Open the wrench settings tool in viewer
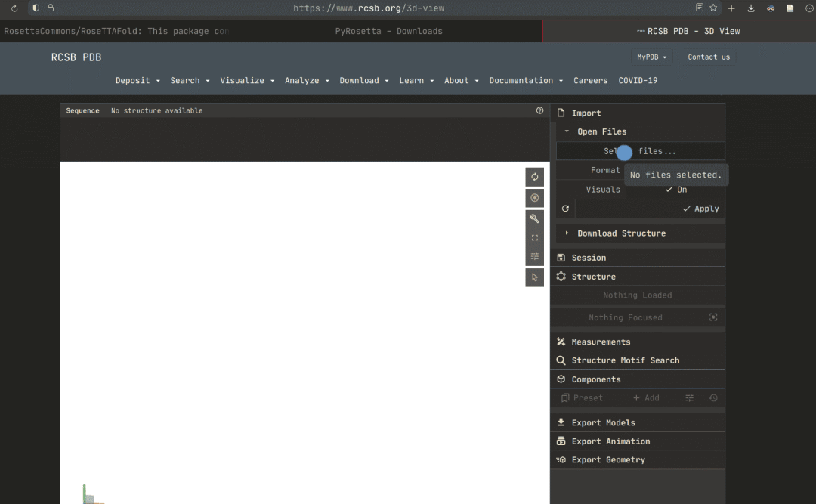The width and height of the screenshot is (816, 504). (x=534, y=218)
